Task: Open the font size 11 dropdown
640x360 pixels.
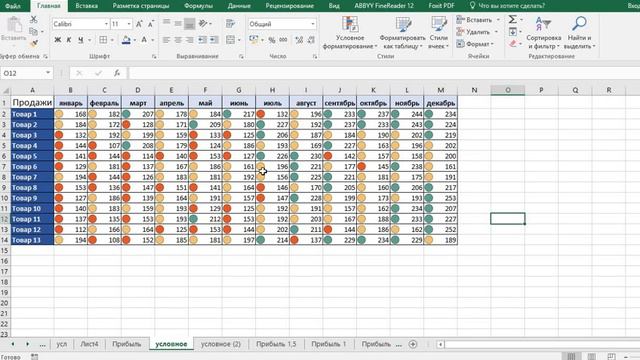Action: tap(129, 24)
